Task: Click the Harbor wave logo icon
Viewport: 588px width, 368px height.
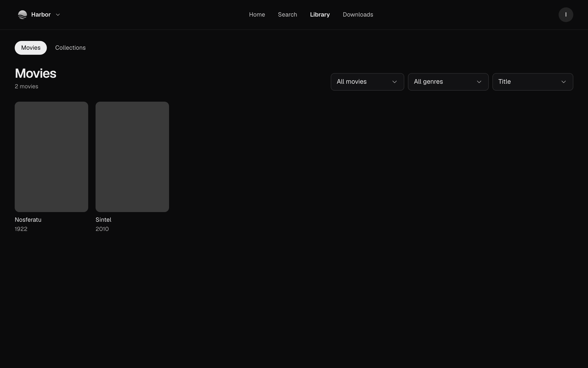Action: (22, 14)
